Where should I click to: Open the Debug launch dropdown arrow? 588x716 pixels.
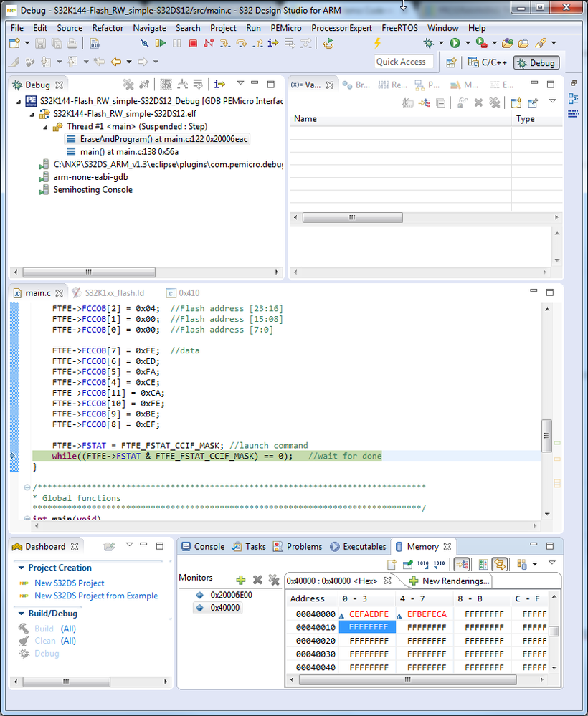click(x=441, y=43)
